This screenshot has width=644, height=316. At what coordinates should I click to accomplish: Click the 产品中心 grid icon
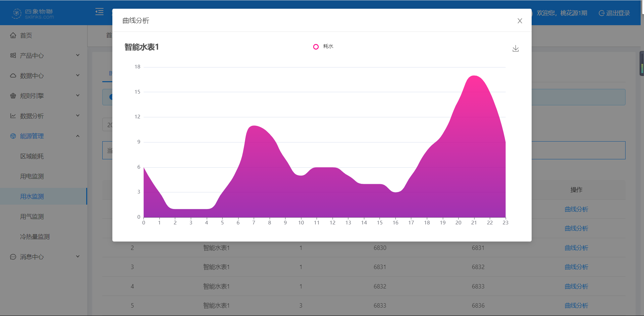(x=13, y=56)
